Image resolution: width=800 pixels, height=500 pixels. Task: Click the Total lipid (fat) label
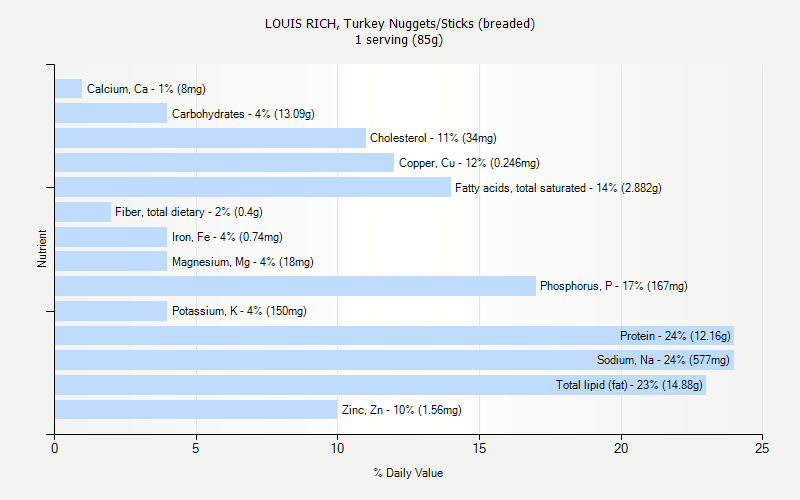coord(629,385)
